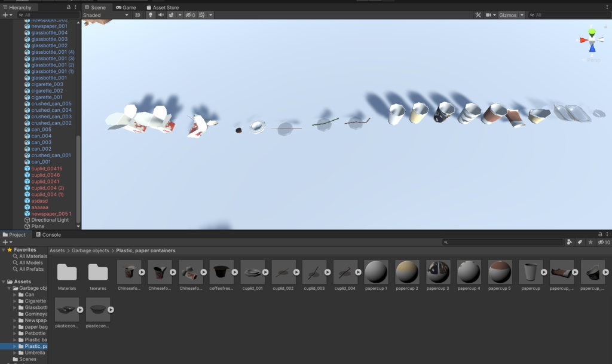Switch to the Game tab
Screen dimensions: 612x364
(x=126, y=7)
